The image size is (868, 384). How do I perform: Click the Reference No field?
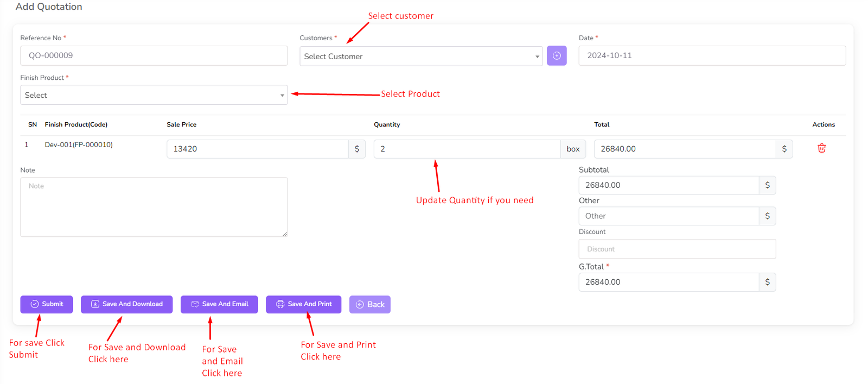click(154, 55)
